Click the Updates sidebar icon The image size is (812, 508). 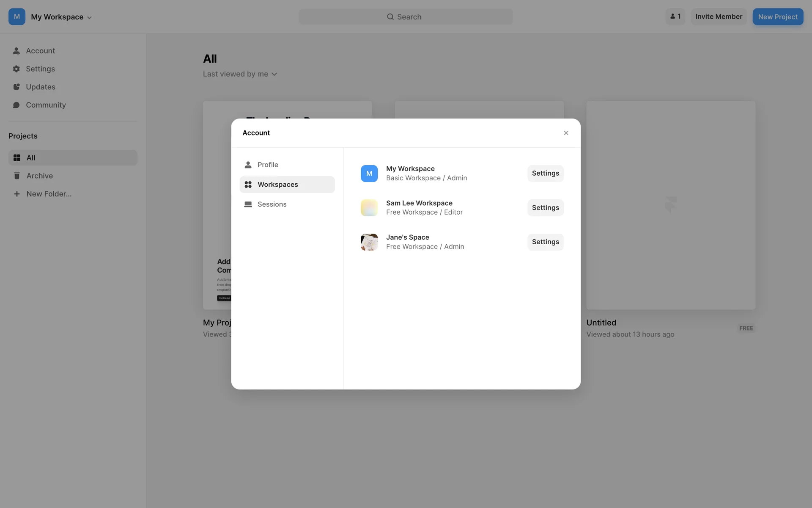16,87
